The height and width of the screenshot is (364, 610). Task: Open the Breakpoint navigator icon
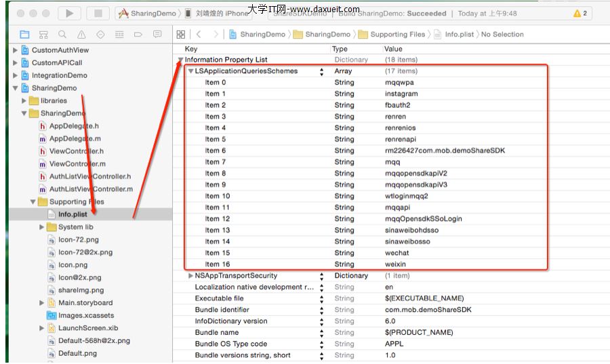138,34
